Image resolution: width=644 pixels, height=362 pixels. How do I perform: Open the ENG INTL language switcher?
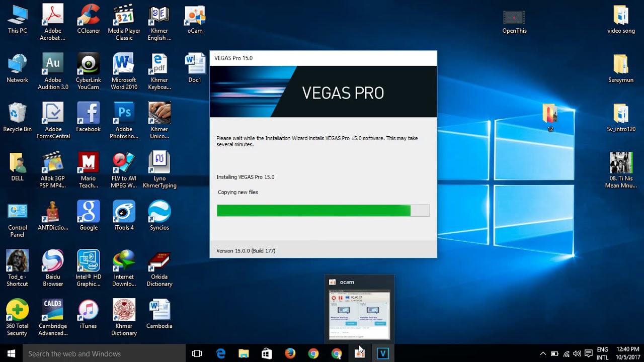(x=602, y=353)
